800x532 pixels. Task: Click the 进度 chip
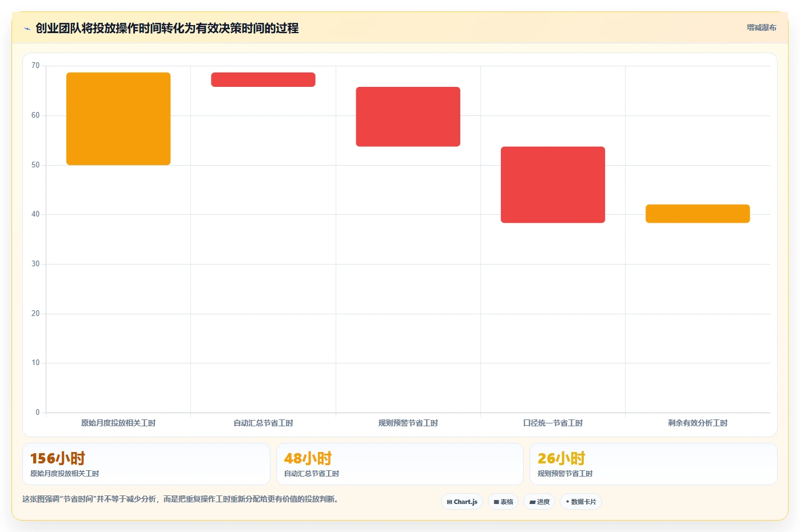click(539, 502)
